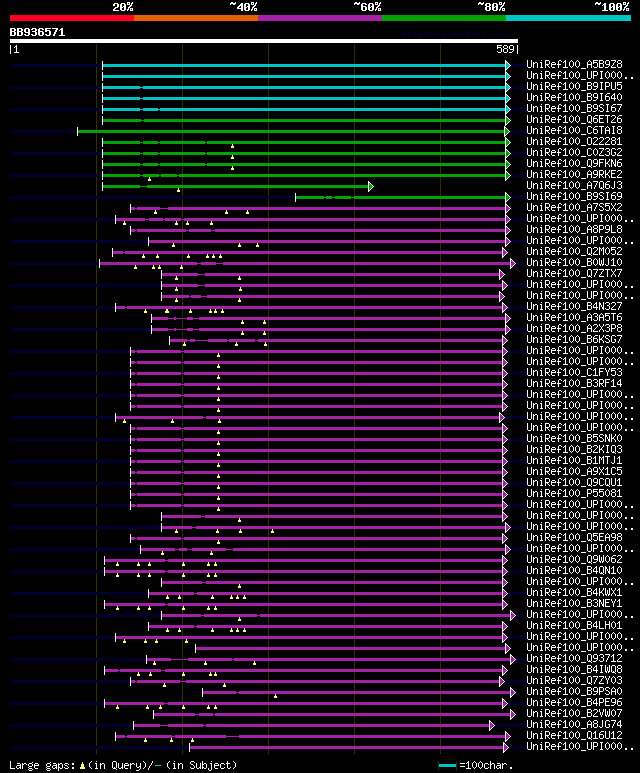Click the UniRef100_B0WJ10 hit name
This screenshot has width=640, height=773.
tap(574, 262)
